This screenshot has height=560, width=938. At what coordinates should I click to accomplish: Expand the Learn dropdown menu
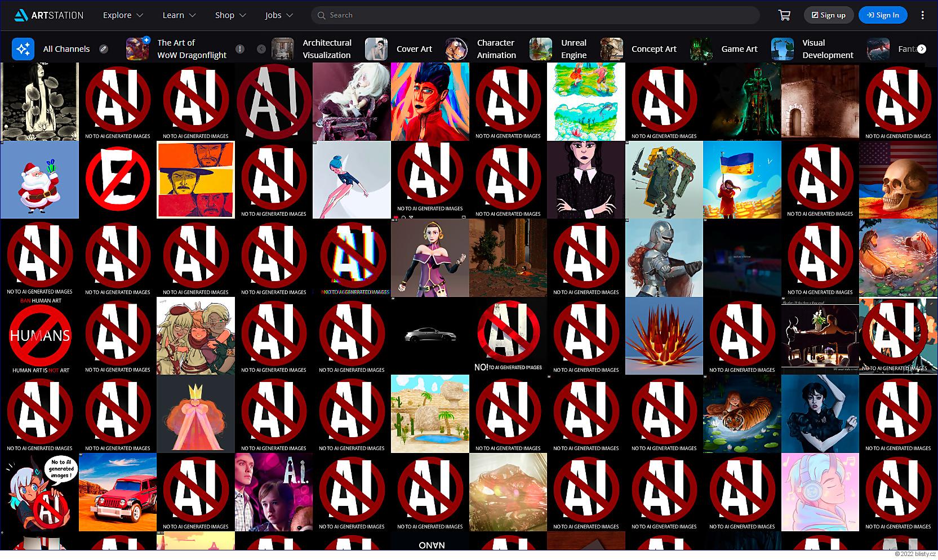coord(179,15)
